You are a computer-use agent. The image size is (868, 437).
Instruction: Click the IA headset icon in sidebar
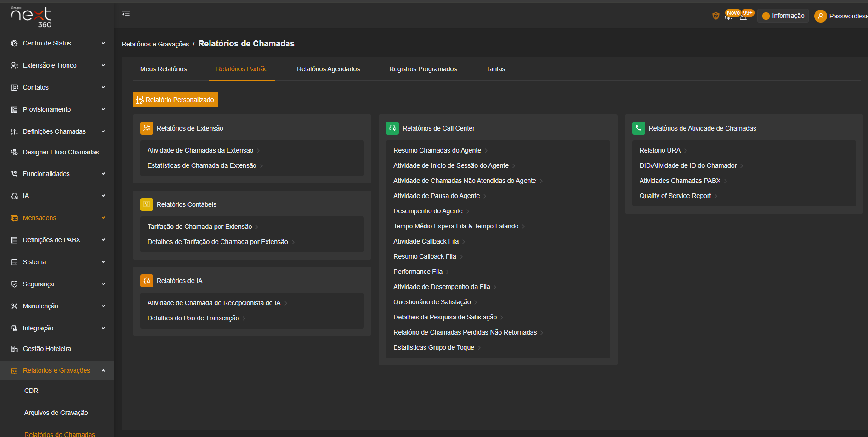14,196
